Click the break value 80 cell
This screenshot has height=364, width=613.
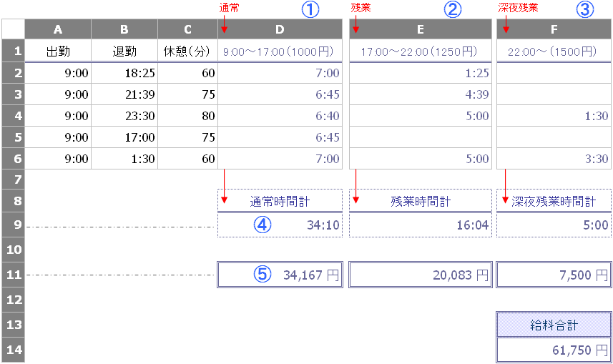coord(187,116)
